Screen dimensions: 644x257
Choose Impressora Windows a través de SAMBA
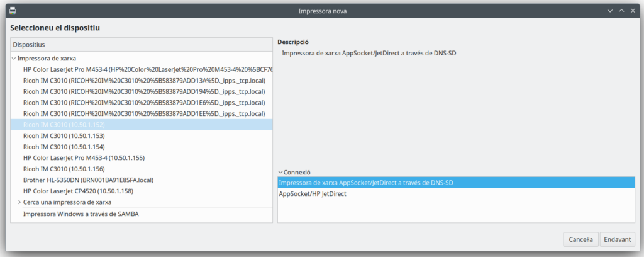click(x=80, y=214)
